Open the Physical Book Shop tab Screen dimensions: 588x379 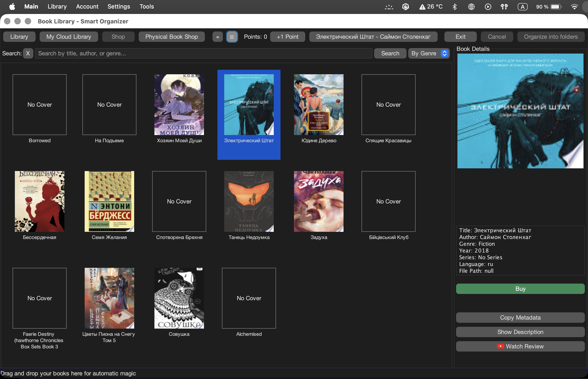[x=172, y=37]
